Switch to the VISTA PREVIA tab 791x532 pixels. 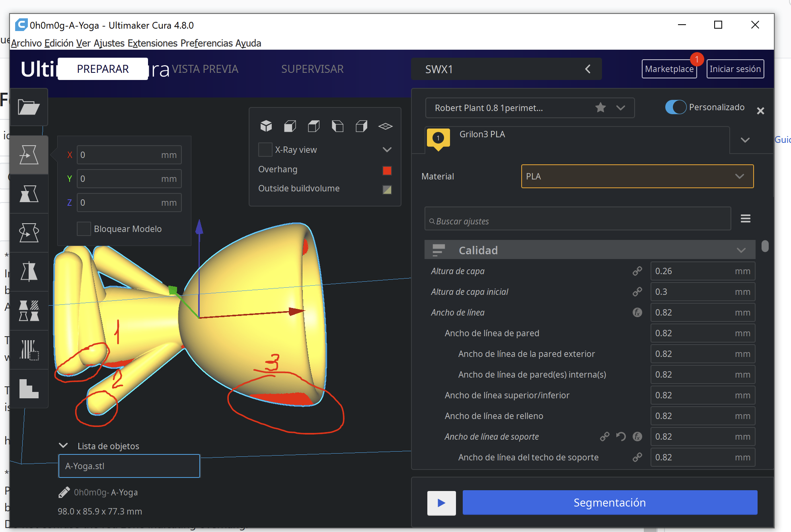(x=205, y=69)
